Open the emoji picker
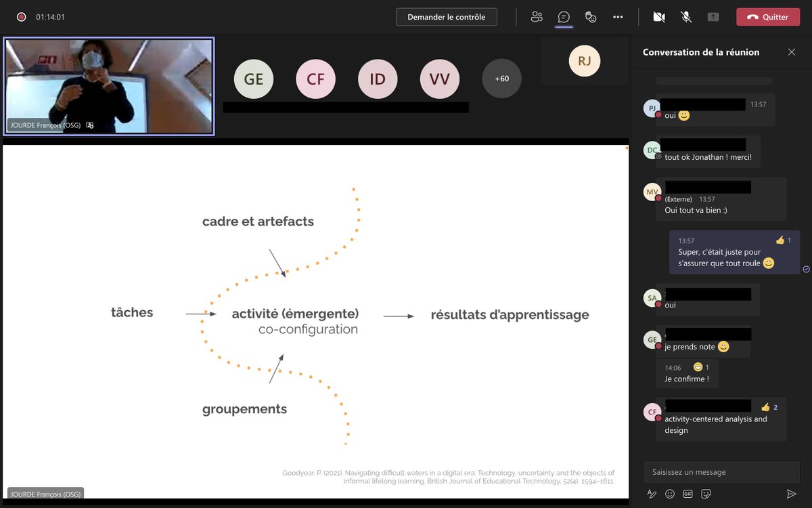 coord(670,494)
